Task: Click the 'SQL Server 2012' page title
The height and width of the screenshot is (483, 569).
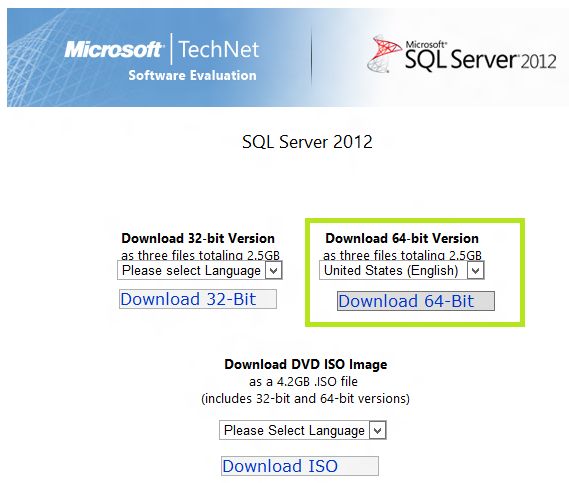Action: point(307,142)
